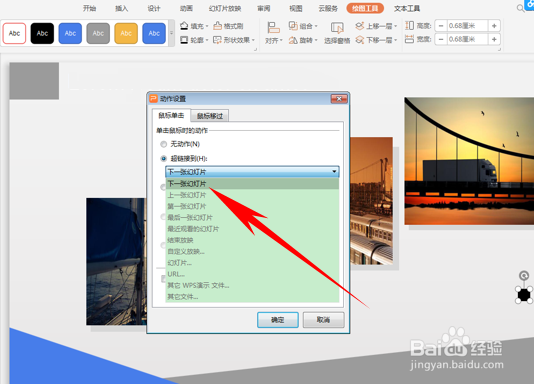The width and height of the screenshot is (535, 384).
Task: Open the 云服务 ribbon tab
Action: pos(328,8)
